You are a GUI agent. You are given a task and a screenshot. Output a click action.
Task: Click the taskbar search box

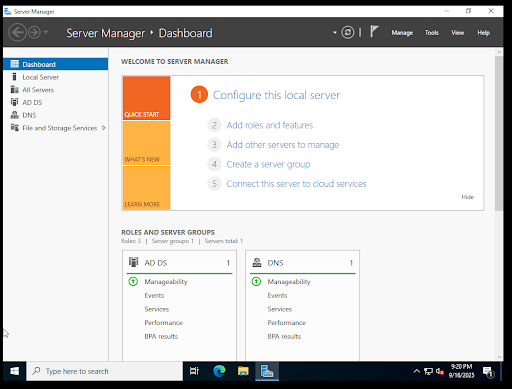click(104, 371)
